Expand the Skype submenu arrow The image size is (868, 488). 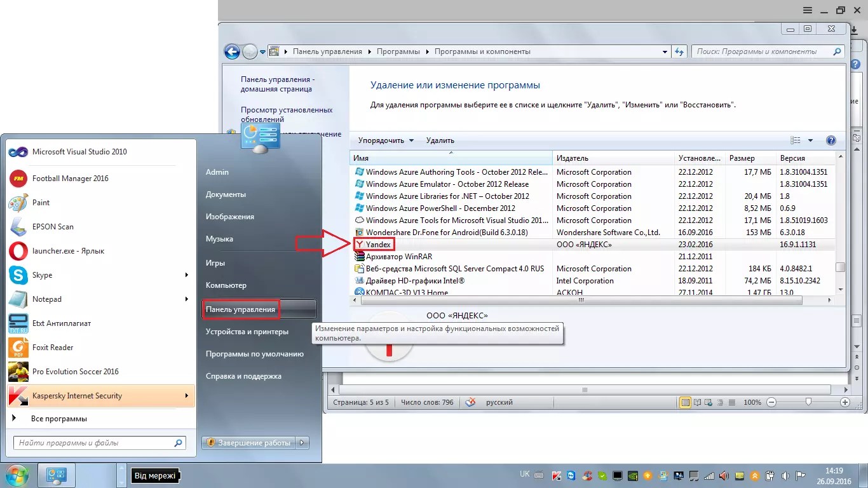(x=186, y=275)
